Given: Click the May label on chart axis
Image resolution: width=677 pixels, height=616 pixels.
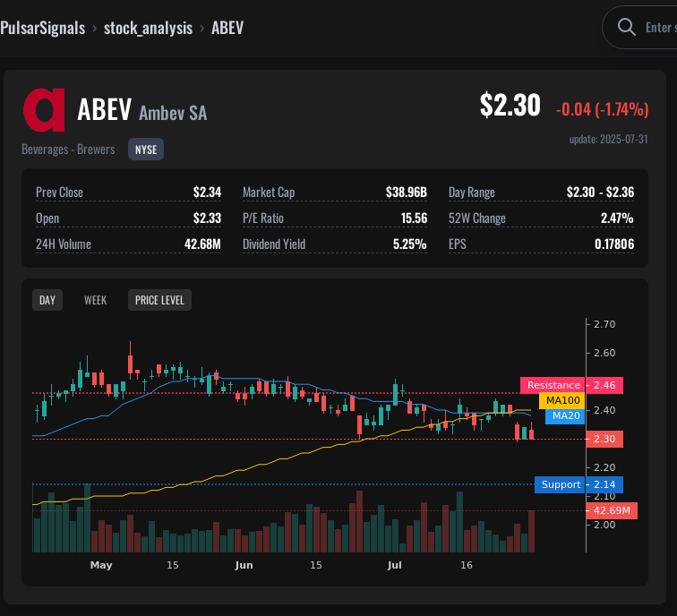Looking at the screenshot, I should 101,565.
